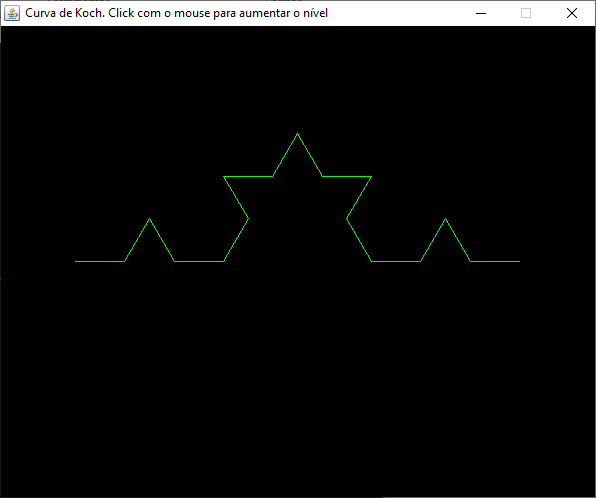Click the tip of the right small triangle
This screenshot has width=596, height=498.
[445, 219]
